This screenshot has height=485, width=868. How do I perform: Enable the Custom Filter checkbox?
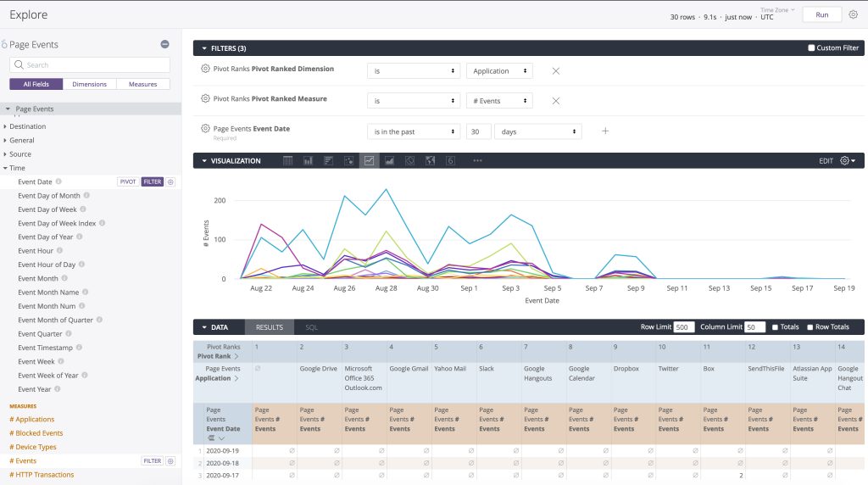click(x=811, y=48)
